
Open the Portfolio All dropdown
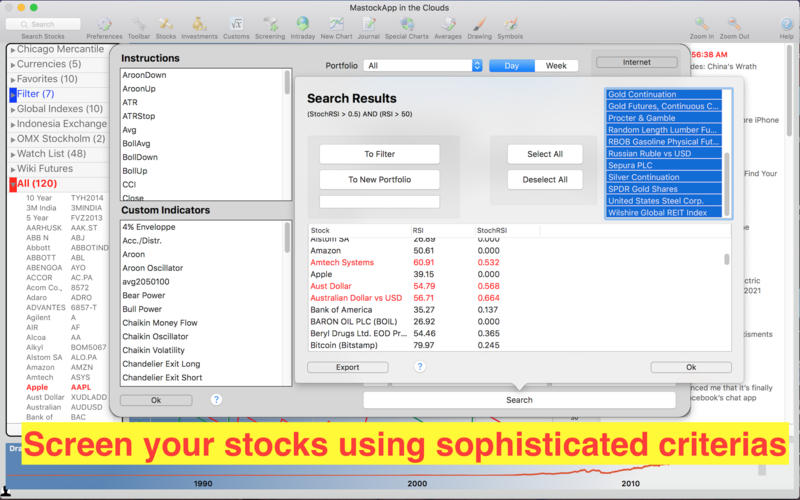pyautogui.click(x=422, y=65)
